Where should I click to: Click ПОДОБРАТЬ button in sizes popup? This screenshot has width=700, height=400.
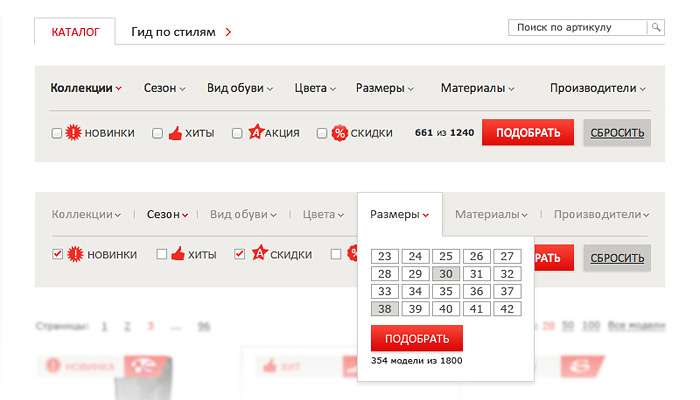coord(417,338)
